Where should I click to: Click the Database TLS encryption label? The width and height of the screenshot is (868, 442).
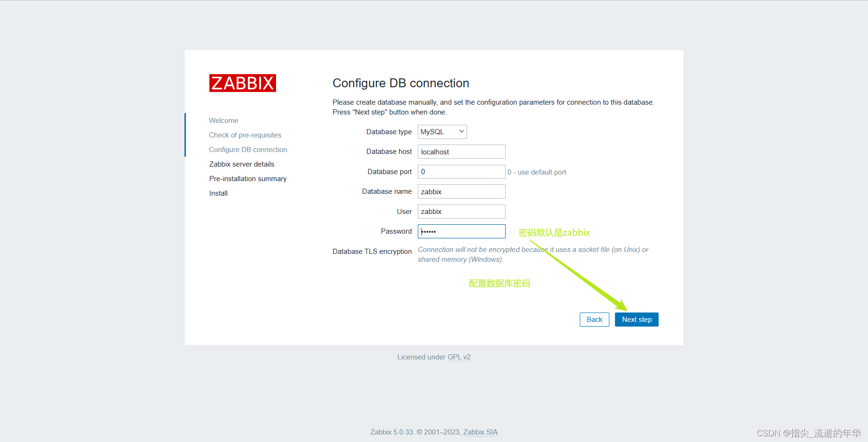[372, 251]
